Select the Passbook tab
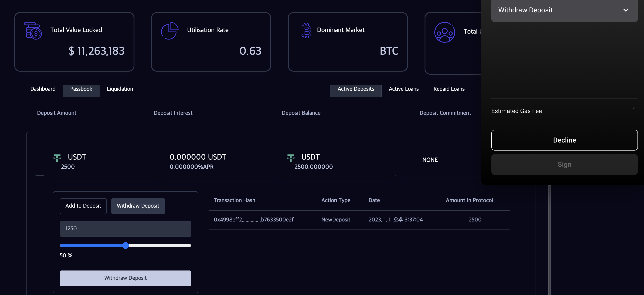The image size is (644, 295). point(81,89)
